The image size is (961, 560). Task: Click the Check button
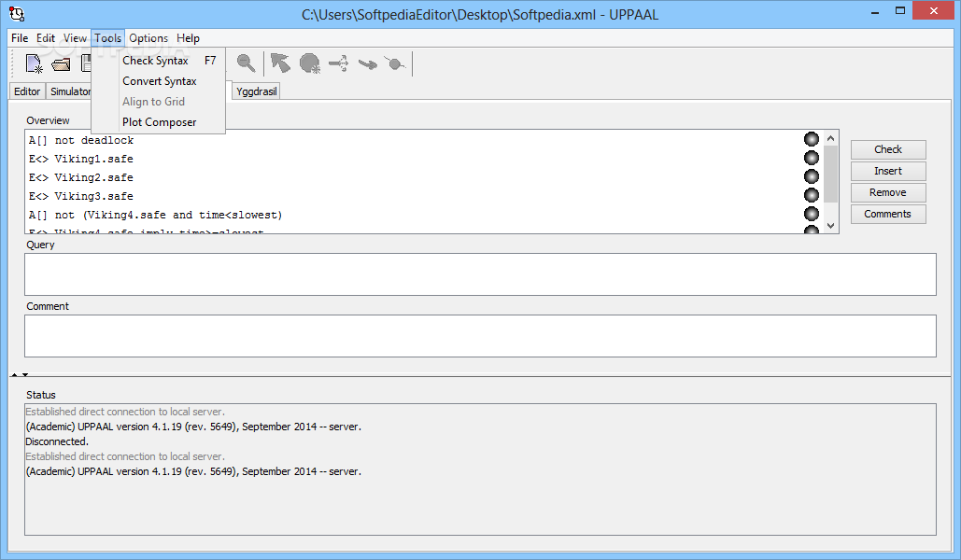coord(888,149)
